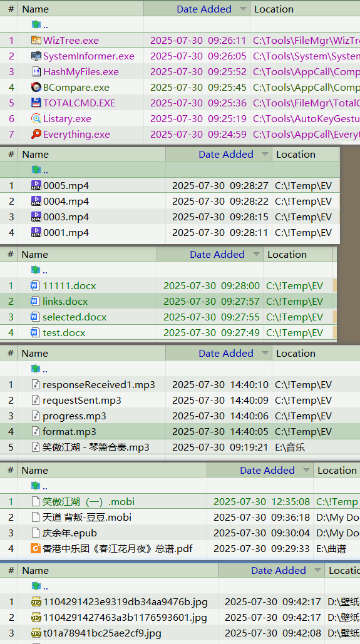Open Date Added sort arrow in mobi list

(306, 470)
